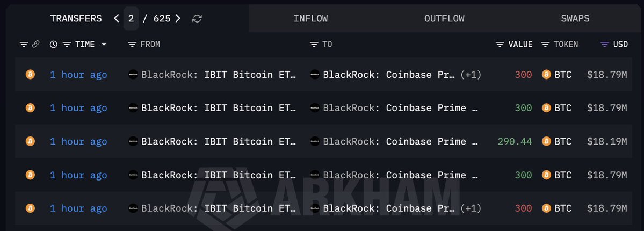Open the FROM column filter
This screenshot has height=231, width=644.
tap(132, 45)
